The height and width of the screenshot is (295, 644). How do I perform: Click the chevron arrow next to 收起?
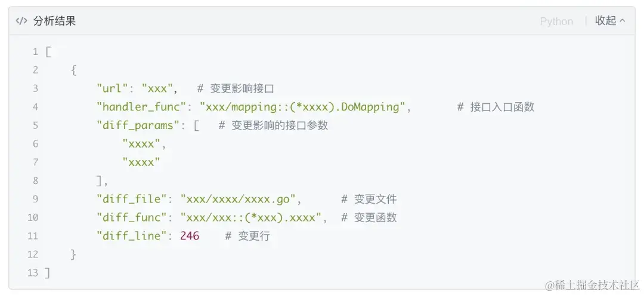(622, 21)
